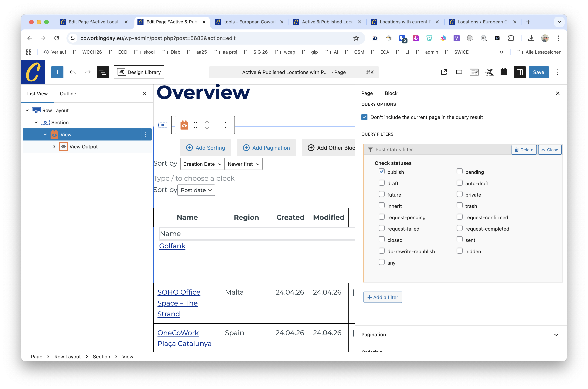Image resolution: width=588 pixels, height=389 pixels.
Task: Click the View block type icon in toolbar
Action: [x=184, y=125]
